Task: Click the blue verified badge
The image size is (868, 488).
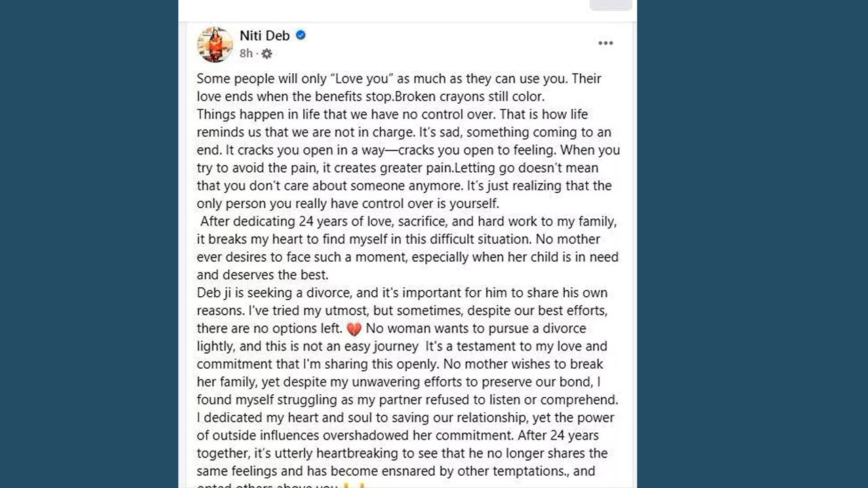Action: click(300, 35)
